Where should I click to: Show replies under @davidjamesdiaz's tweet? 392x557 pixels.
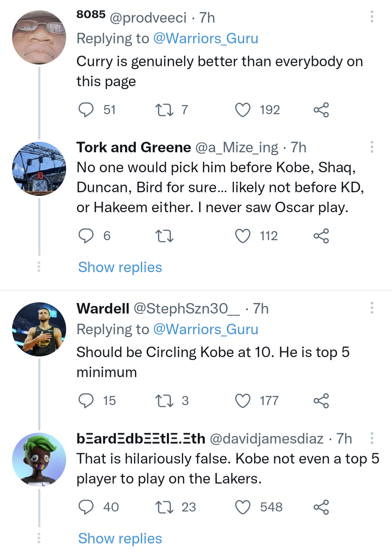coord(120,538)
